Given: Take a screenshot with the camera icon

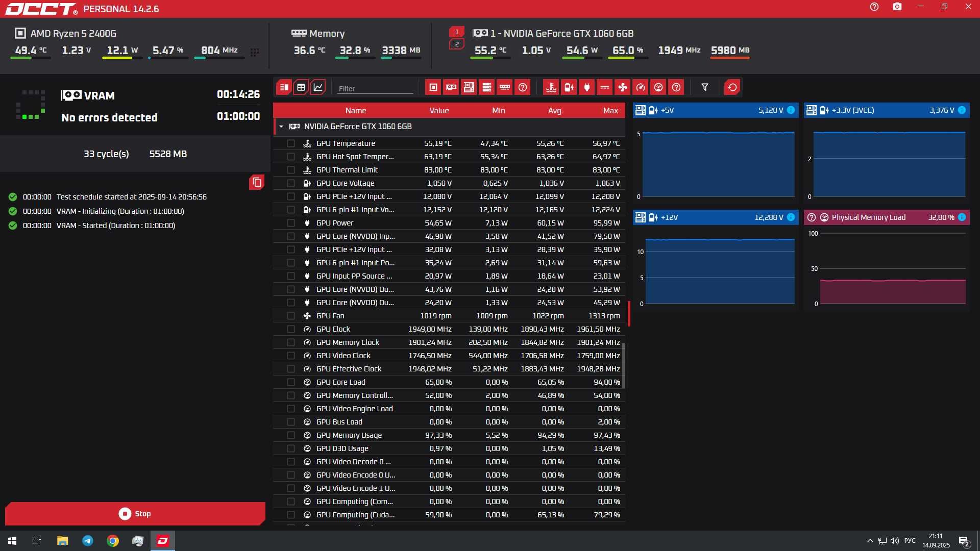Looking at the screenshot, I should tap(897, 7).
